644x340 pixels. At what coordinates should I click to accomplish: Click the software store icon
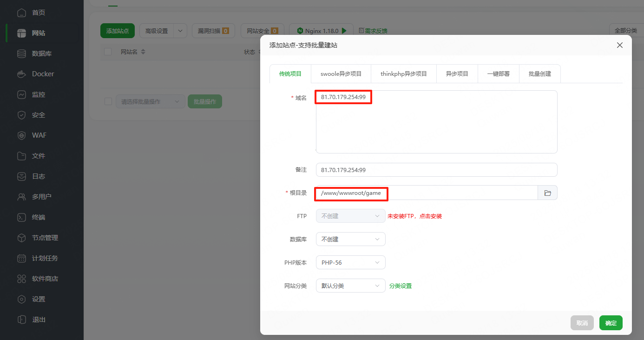click(21, 279)
